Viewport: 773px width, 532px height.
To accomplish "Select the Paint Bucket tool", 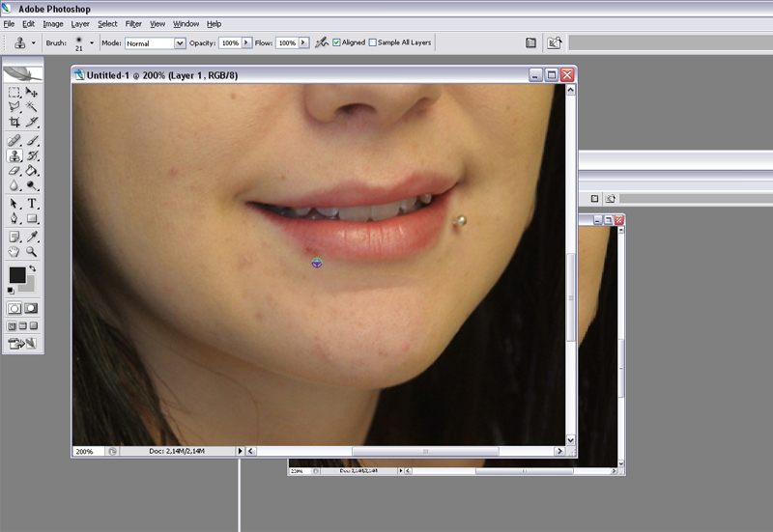I will point(32,171).
